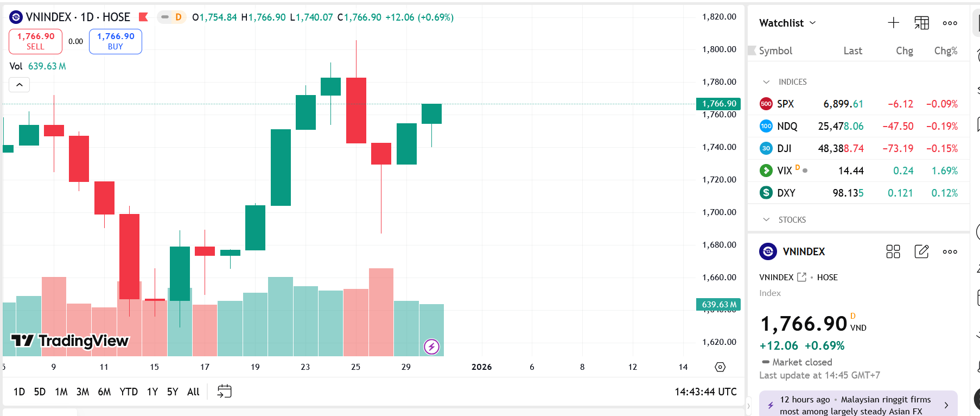Collapse the indicator legend with the chevron
This screenshot has height=416, width=980.
tap(19, 85)
